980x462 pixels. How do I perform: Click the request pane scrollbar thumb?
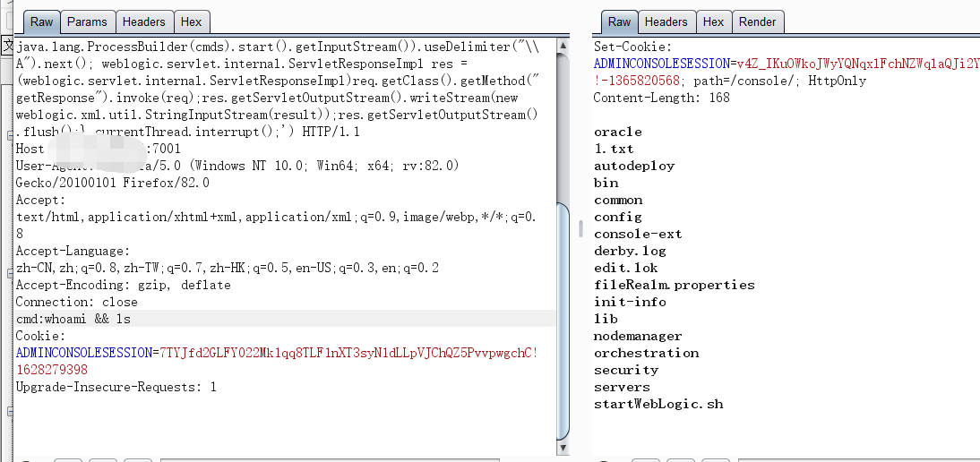pos(563,321)
